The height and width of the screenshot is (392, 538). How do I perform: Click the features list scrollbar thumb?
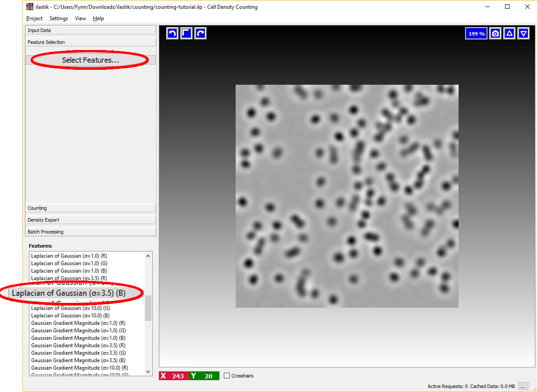[x=148, y=307]
